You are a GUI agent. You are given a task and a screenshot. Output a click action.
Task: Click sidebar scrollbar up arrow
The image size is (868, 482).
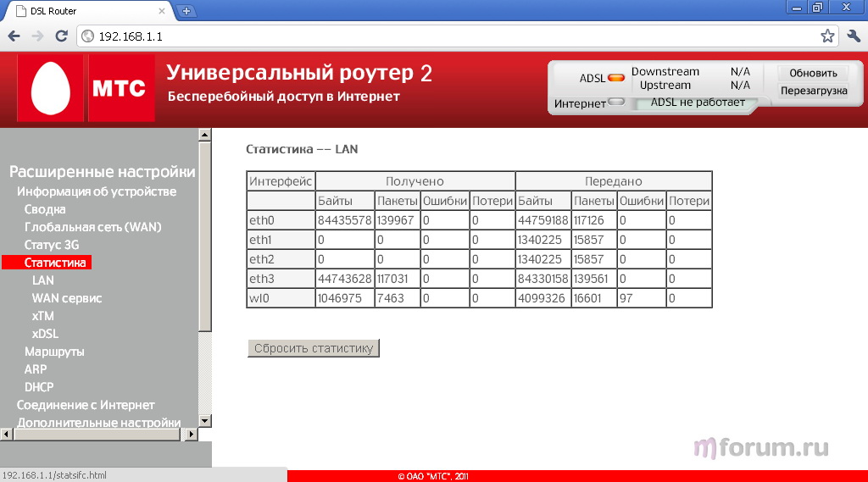205,135
